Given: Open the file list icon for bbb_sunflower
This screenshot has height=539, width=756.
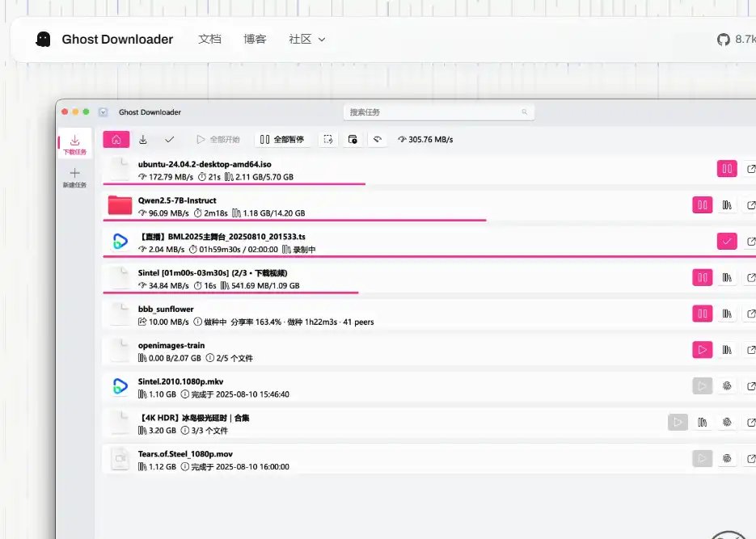Looking at the screenshot, I should [727, 314].
